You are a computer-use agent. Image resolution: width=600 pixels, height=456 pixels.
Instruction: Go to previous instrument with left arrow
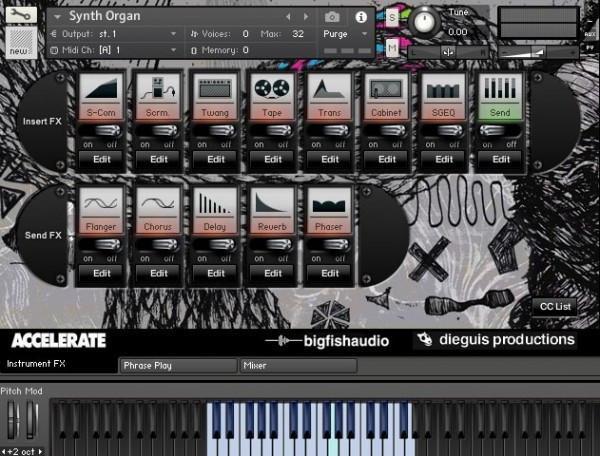pos(289,16)
